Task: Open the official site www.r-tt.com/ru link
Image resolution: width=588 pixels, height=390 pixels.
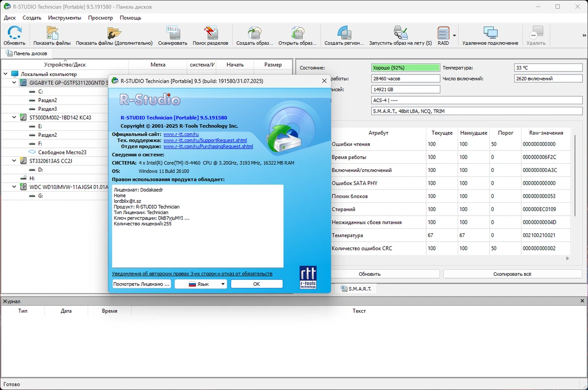Action: [x=181, y=134]
